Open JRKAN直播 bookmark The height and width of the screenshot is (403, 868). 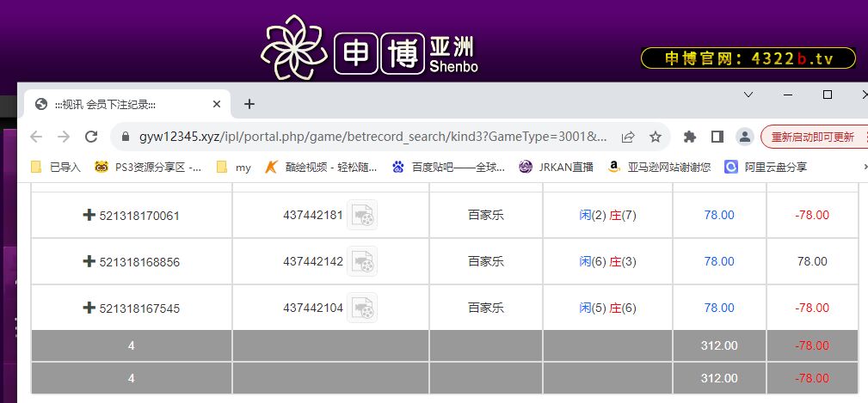click(x=556, y=167)
